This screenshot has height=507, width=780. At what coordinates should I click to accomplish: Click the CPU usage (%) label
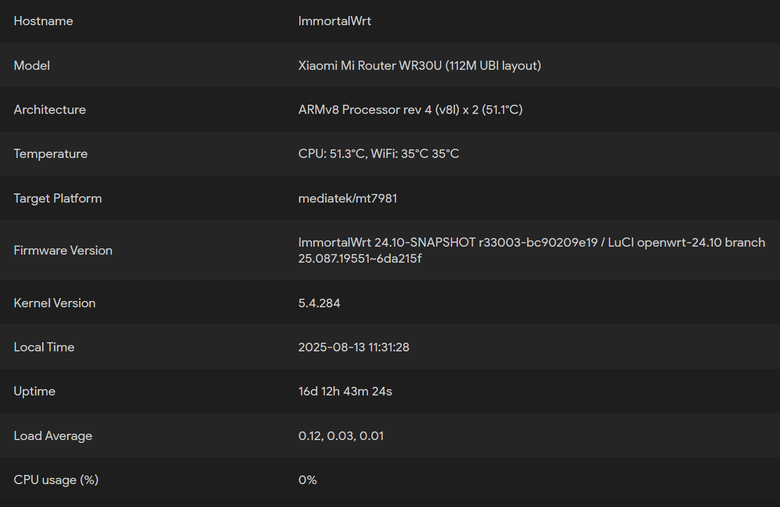56,480
